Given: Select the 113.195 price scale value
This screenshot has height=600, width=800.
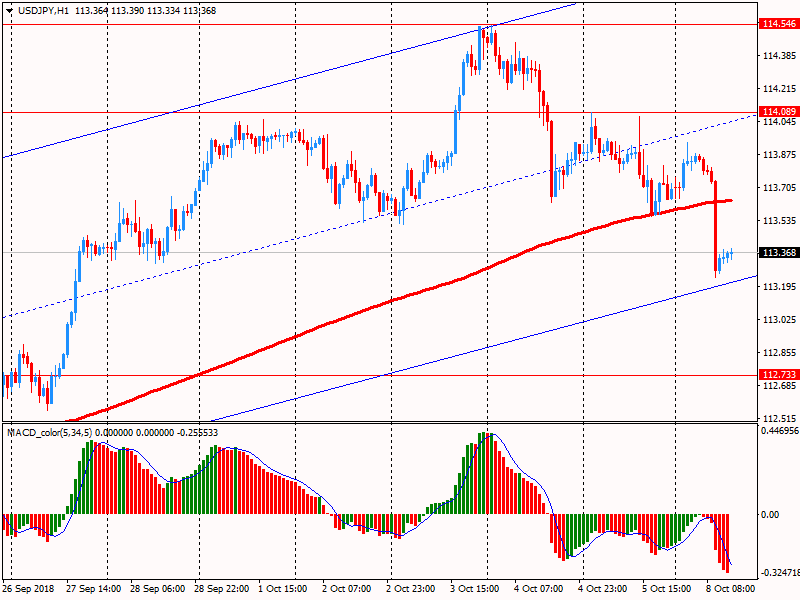Looking at the screenshot, I should (779, 287).
